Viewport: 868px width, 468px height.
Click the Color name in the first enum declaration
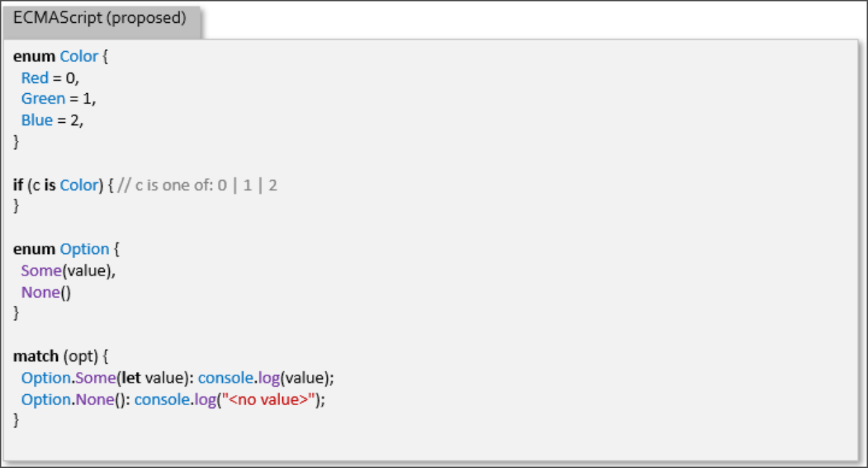pyautogui.click(x=79, y=57)
